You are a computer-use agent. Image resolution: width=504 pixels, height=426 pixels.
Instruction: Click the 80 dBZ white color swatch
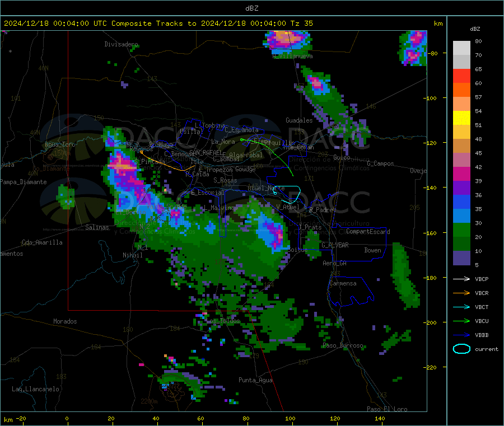461,48
